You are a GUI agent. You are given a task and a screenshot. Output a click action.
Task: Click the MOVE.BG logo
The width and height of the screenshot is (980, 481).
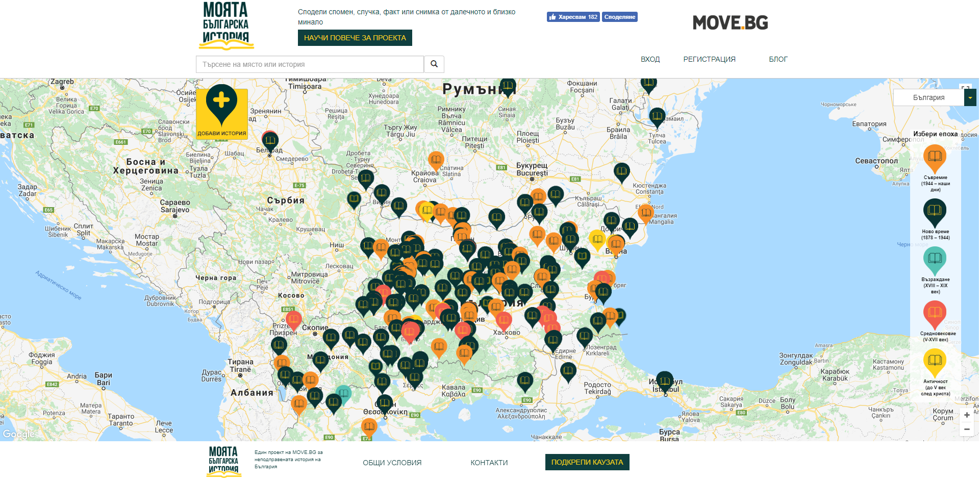[x=731, y=22]
